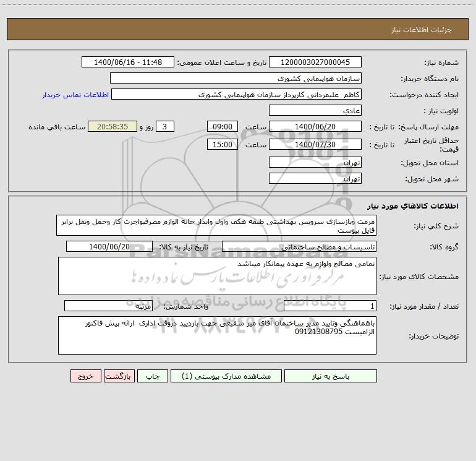The height and width of the screenshot is (461, 476).
Task: Click the request creator field 'کاظم علیمردانی'
Action: [236, 95]
